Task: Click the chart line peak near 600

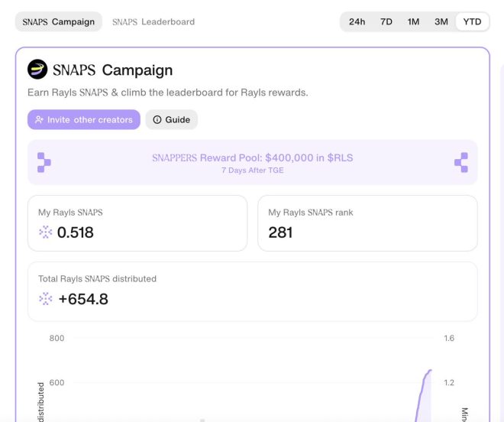Action: 430,371
